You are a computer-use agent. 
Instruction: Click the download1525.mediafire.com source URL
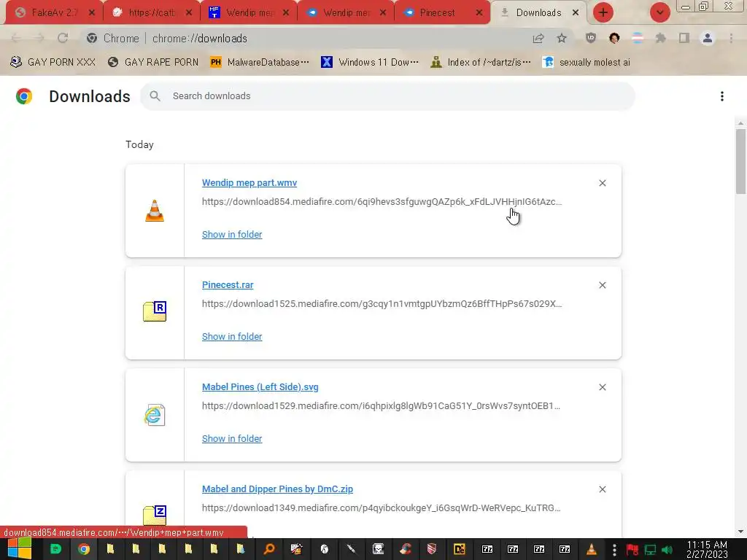[382, 304]
